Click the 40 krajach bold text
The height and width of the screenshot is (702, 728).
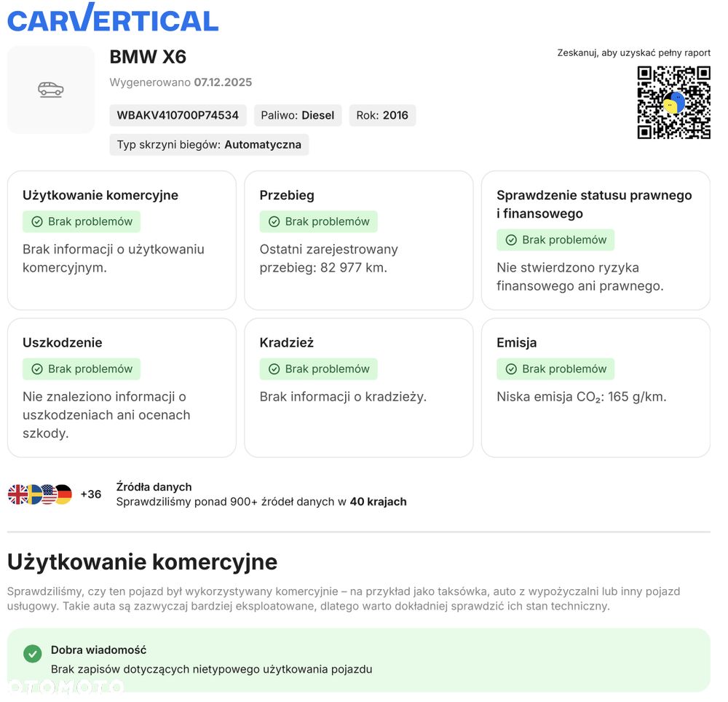pyautogui.click(x=378, y=502)
